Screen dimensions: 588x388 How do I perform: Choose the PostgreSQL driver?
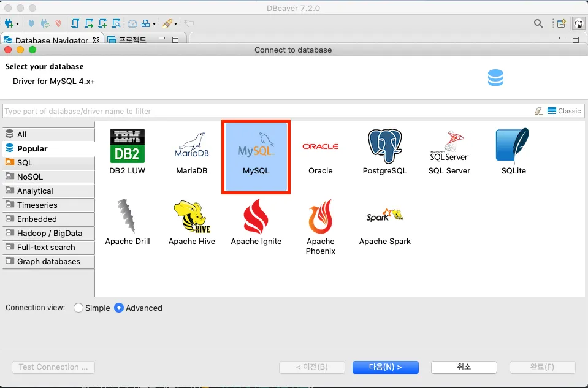coord(385,152)
